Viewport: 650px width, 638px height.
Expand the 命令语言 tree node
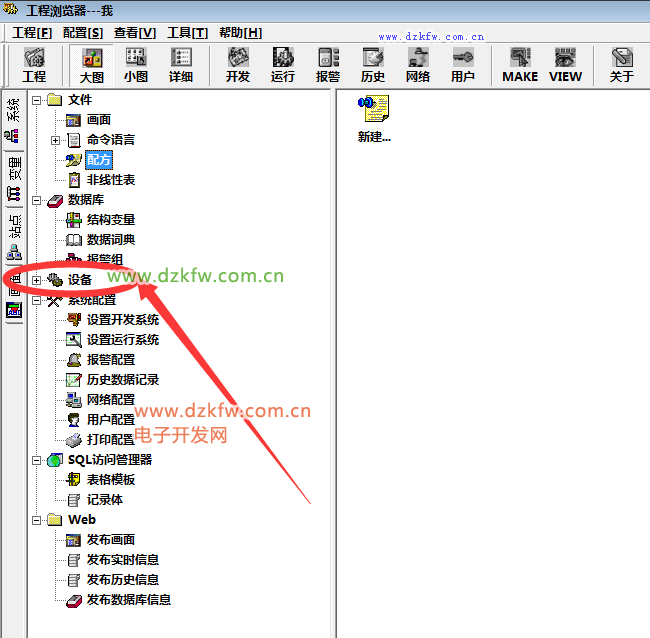tap(56, 140)
